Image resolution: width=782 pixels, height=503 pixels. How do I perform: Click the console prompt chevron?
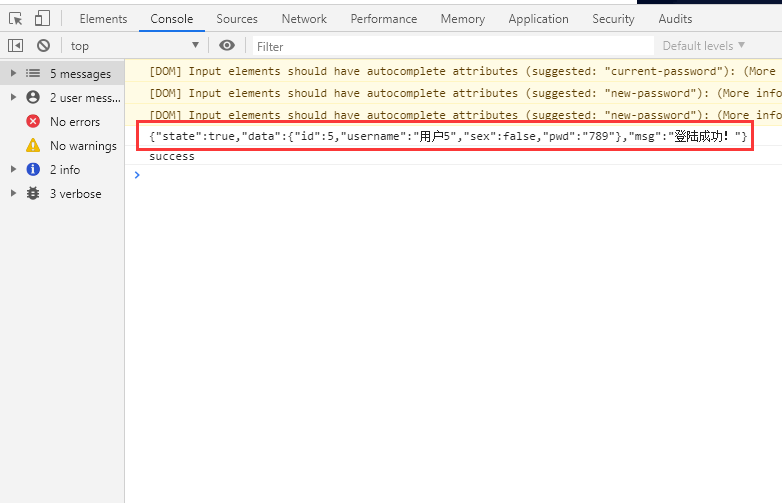click(137, 175)
